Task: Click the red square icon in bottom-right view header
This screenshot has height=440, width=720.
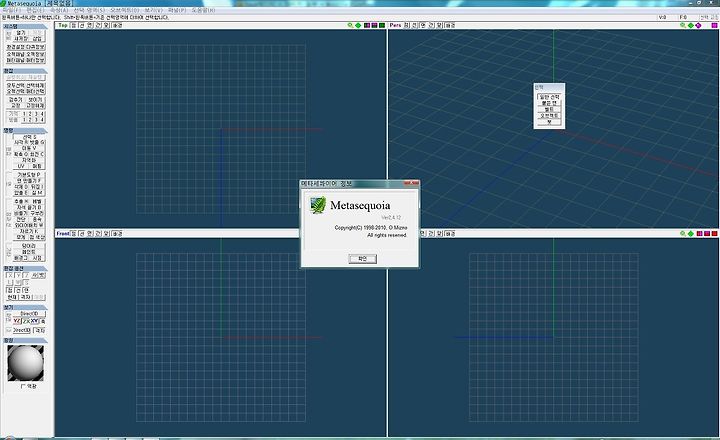Action: click(x=714, y=234)
